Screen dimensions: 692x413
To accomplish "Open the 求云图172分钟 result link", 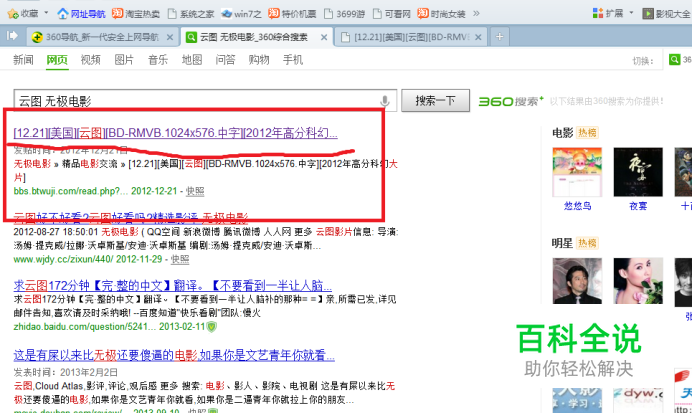I will coord(173,286).
